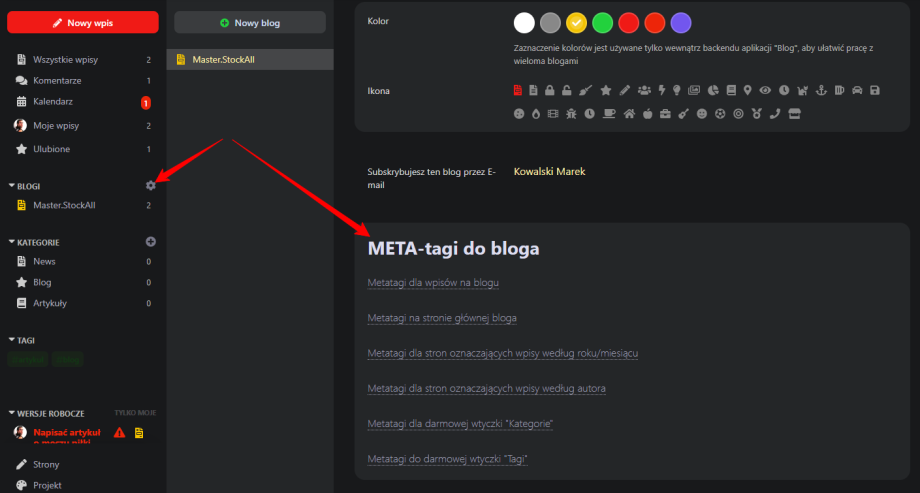The height and width of the screenshot is (493, 920).
Task: Collapse the WERSJE ROBOCZE section
Action: [x=12, y=413]
